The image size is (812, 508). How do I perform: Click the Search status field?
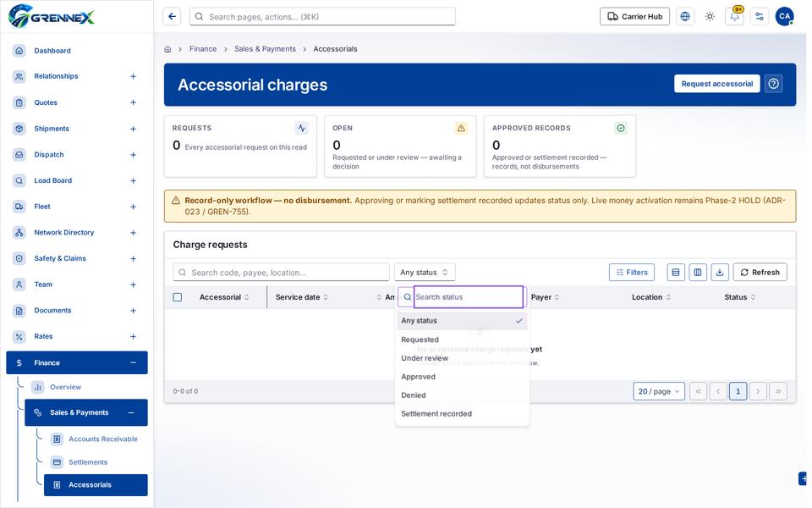point(468,297)
